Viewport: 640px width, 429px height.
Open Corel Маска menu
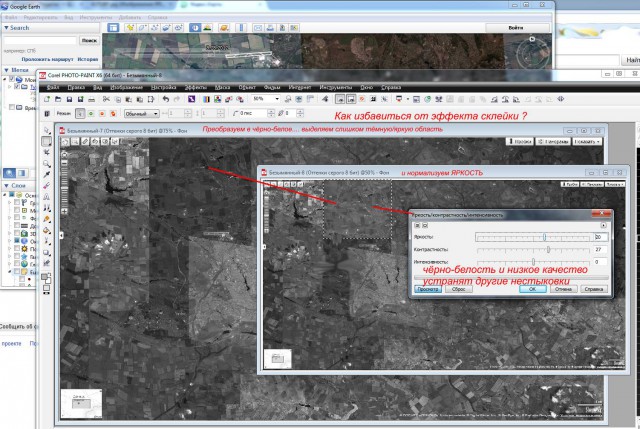coord(222,87)
